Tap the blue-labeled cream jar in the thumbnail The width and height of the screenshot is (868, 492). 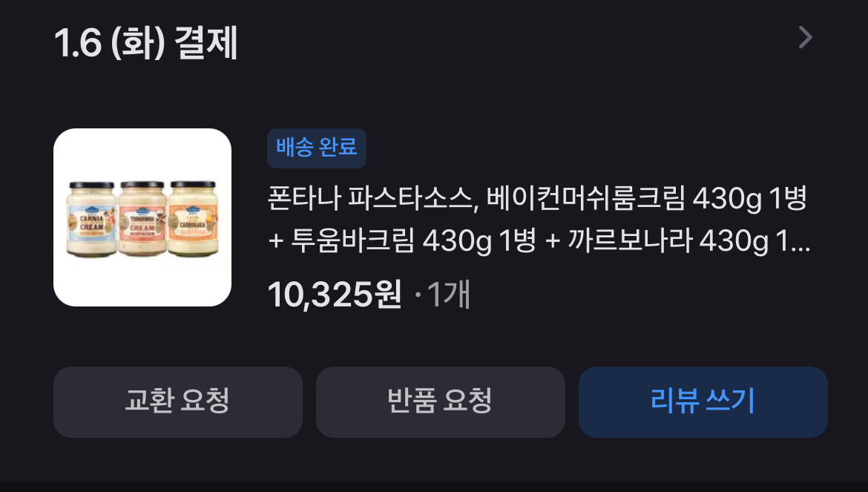[x=92, y=219]
